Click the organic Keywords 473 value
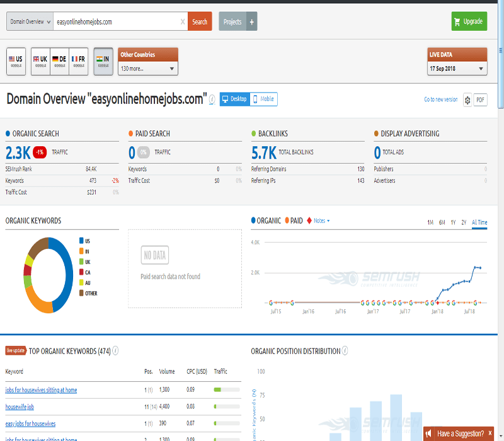This screenshot has height=441, width=504. pos(93,181)
